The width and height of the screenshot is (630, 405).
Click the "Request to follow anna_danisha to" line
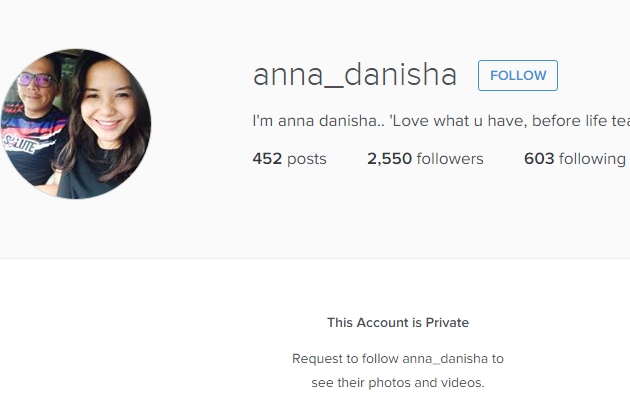coord(398,358)
